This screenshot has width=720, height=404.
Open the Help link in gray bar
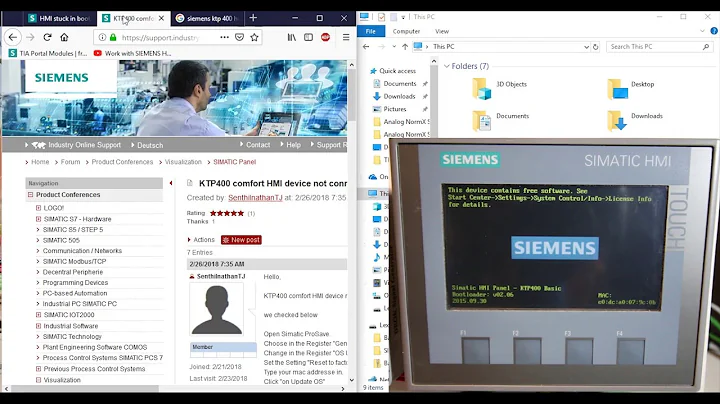coord(293,145)
